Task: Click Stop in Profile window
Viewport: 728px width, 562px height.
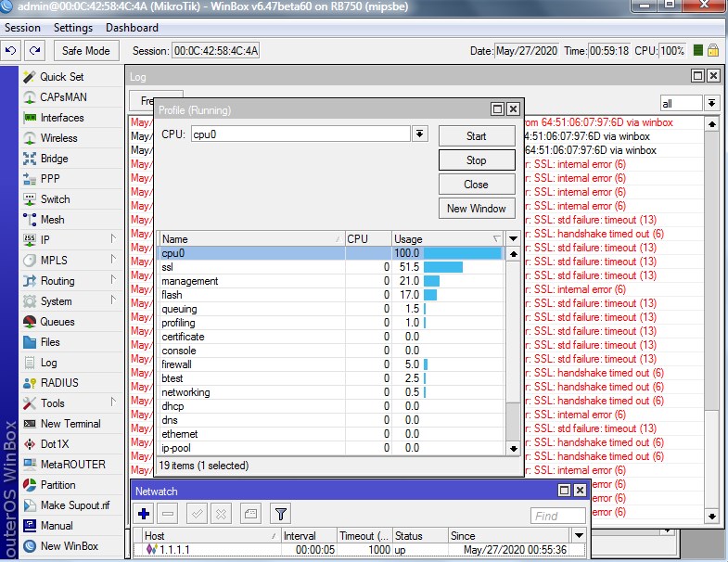Action: coord(477,160)
